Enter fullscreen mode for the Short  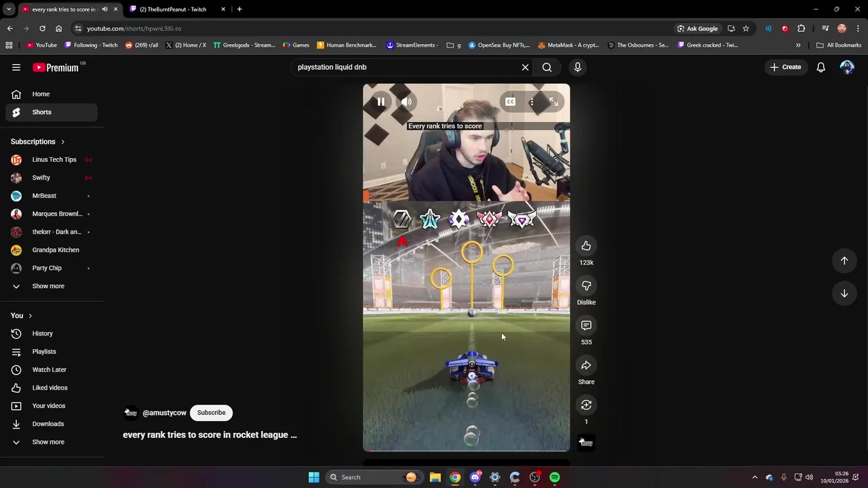pos(553,102)
